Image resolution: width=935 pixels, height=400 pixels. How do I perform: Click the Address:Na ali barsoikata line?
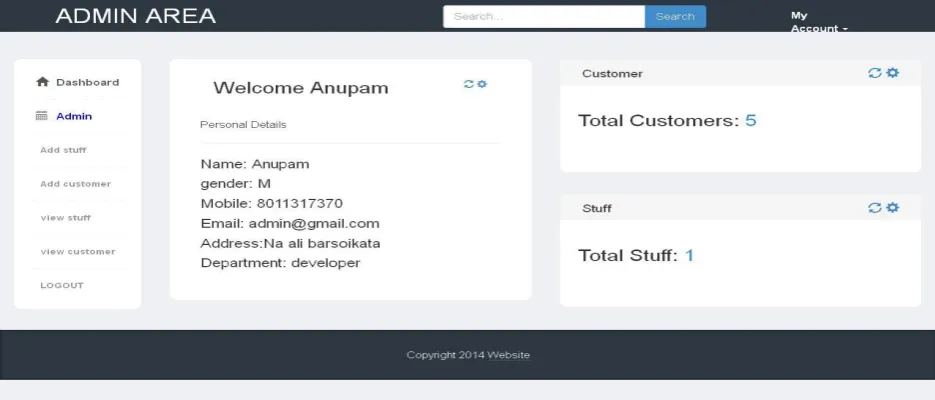click(x=290, y=243)
